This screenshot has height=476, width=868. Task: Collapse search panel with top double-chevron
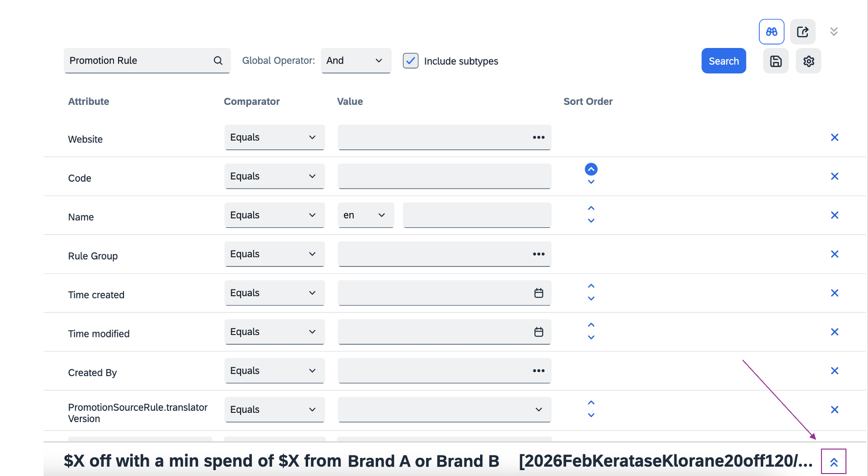pyautogui.click(x=834, y=32)
